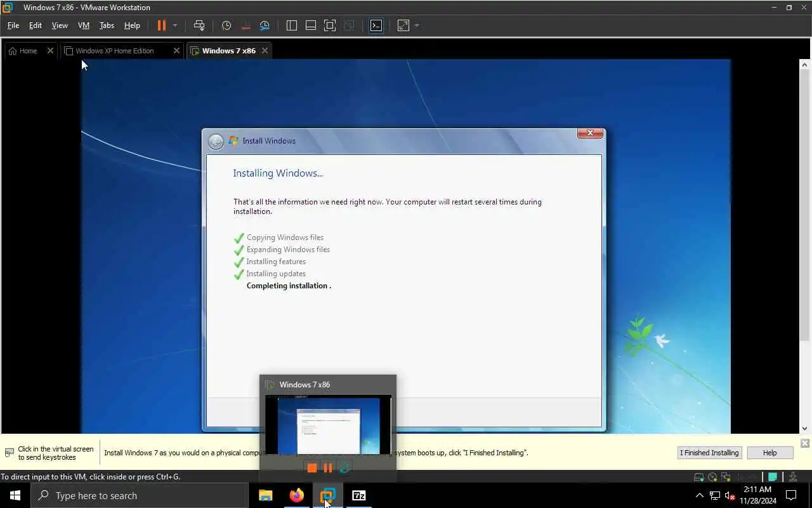Click the status bar USB download icon

(x=793, y=478)
